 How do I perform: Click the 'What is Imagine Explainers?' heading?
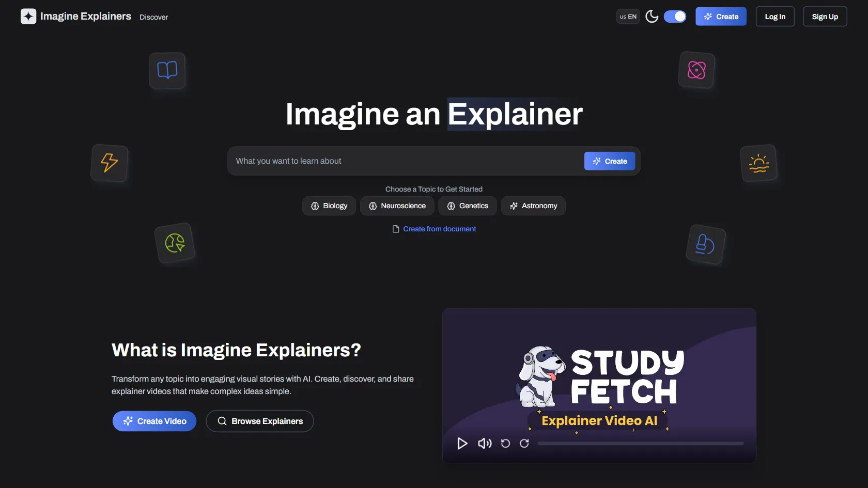point(236,350)
